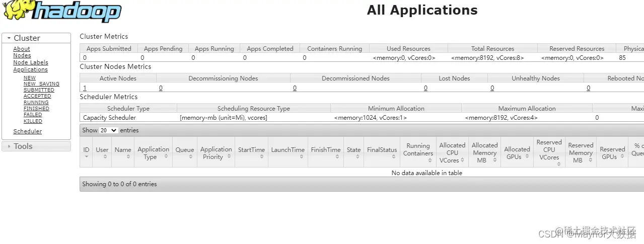Click the Scheduler Type column header
The image size is (644, 244).
coord(128,109)
